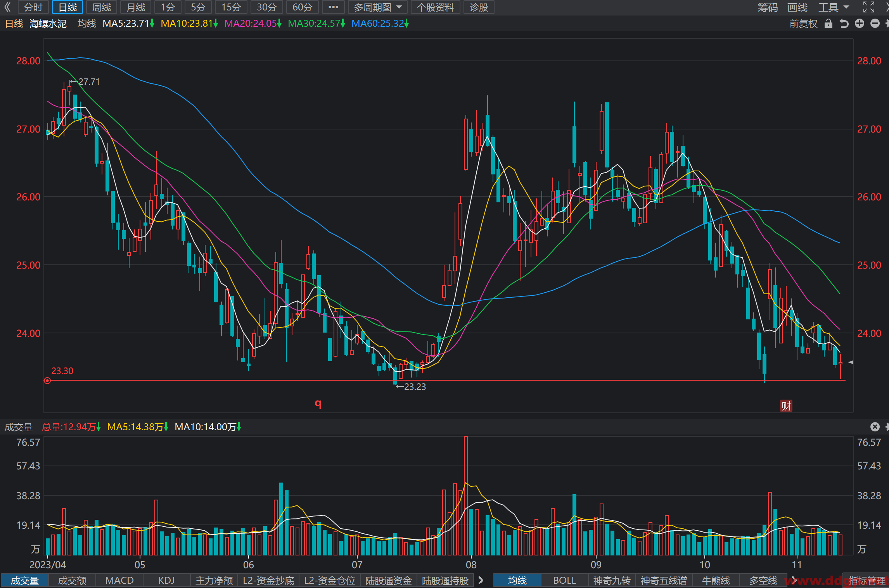Toggle the lock icon beside 前复权
889x588 pixels.
(x=828, y=24)
